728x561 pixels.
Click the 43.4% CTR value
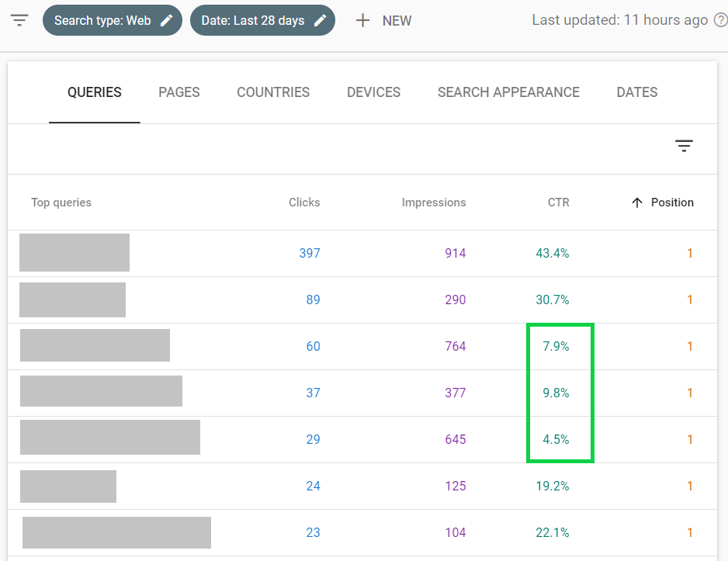(x=553, y=254)
